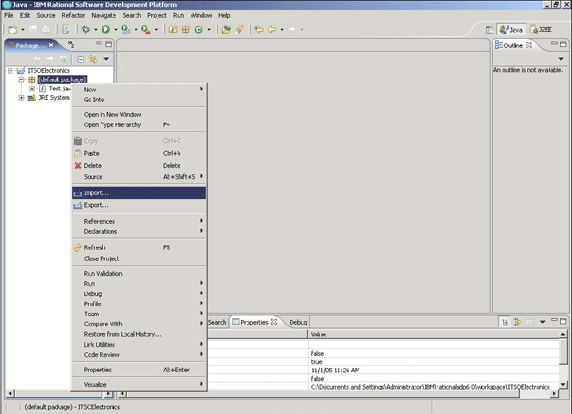Click the build/refresh toolbar icon left of Debug
The height and width of the screenshot is (414, 572).
click(x=66, y=30)
